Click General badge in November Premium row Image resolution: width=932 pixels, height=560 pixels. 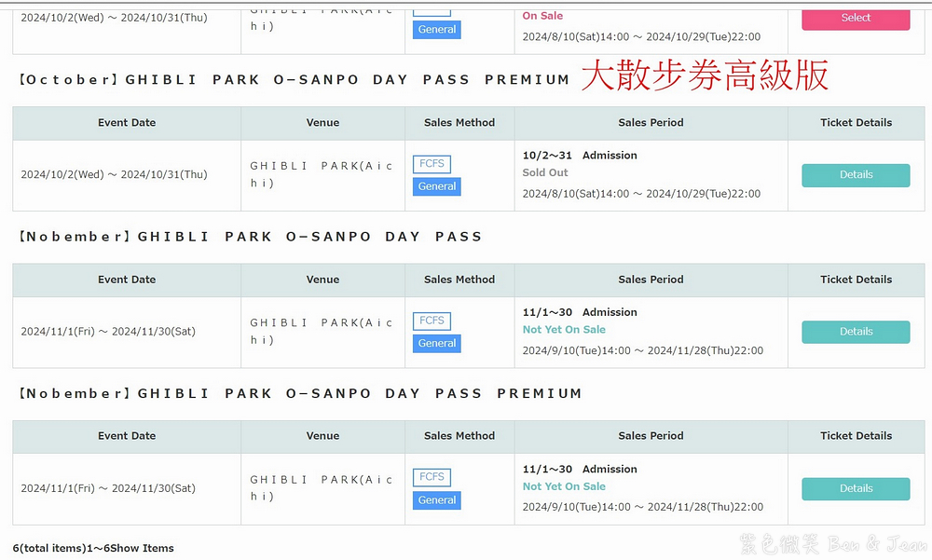[x=437, y=500]
